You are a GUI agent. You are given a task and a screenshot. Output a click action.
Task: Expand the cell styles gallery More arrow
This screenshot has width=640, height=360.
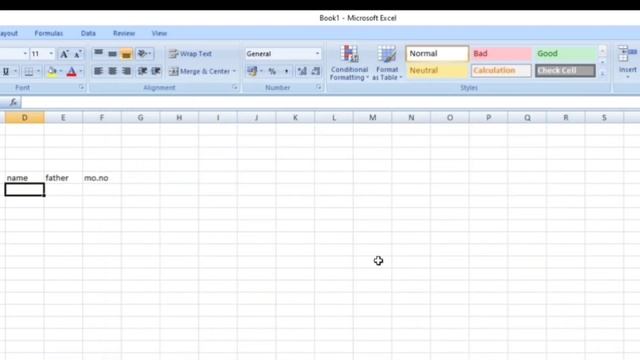pyautogui.click(x=603, y=73)
